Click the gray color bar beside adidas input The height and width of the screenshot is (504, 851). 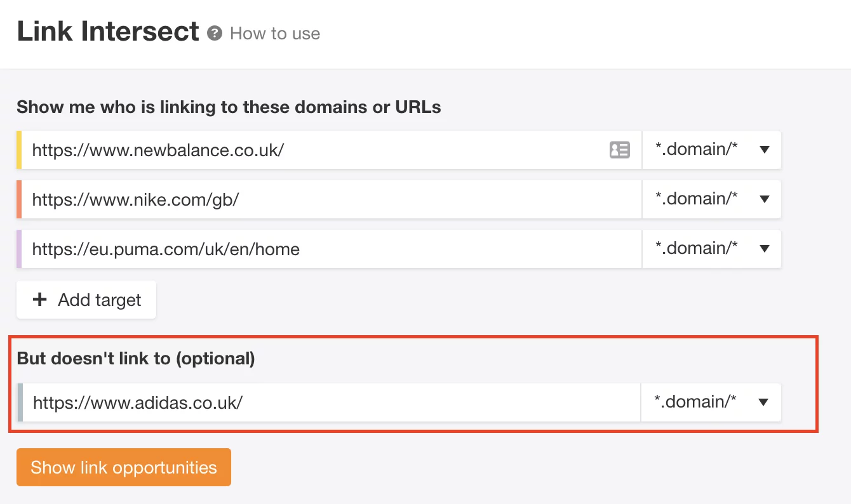pos(20,402)
